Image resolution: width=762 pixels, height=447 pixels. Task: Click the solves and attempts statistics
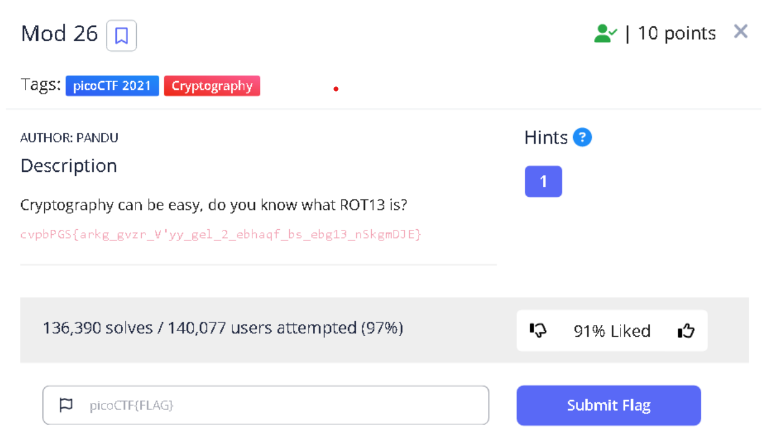pos(223,328)
